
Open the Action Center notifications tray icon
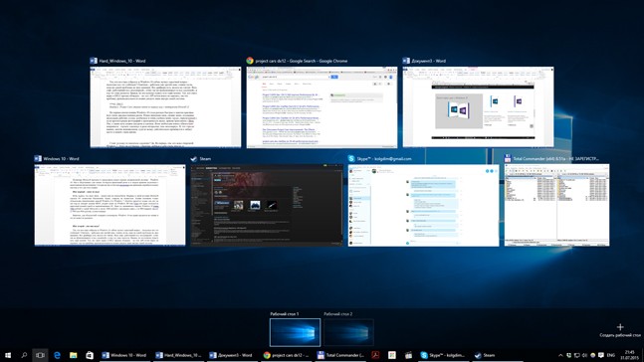click(601, 355)
